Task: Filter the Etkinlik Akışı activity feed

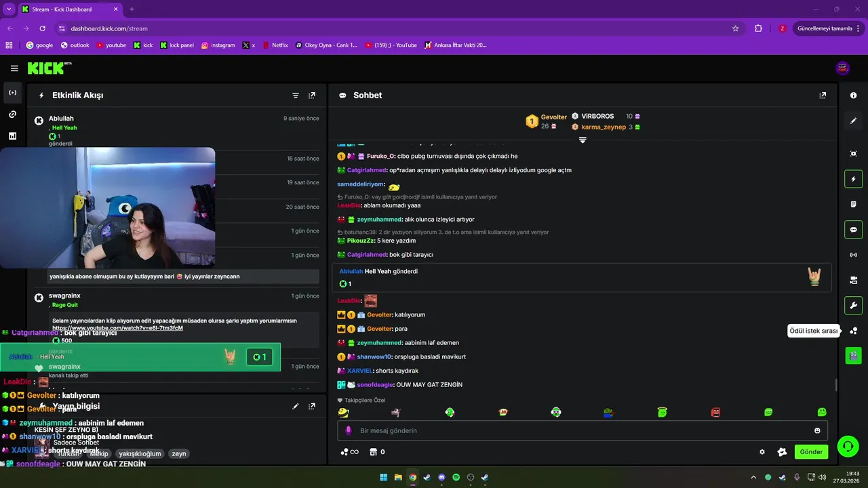Action: [296, 96]
